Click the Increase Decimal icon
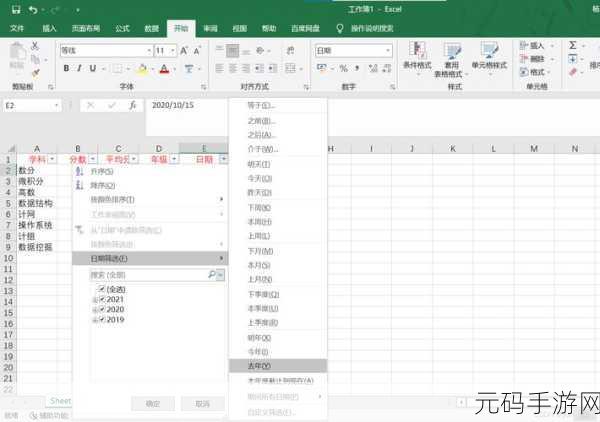Viewport: 600px width, 422px height. click(373, 68)
